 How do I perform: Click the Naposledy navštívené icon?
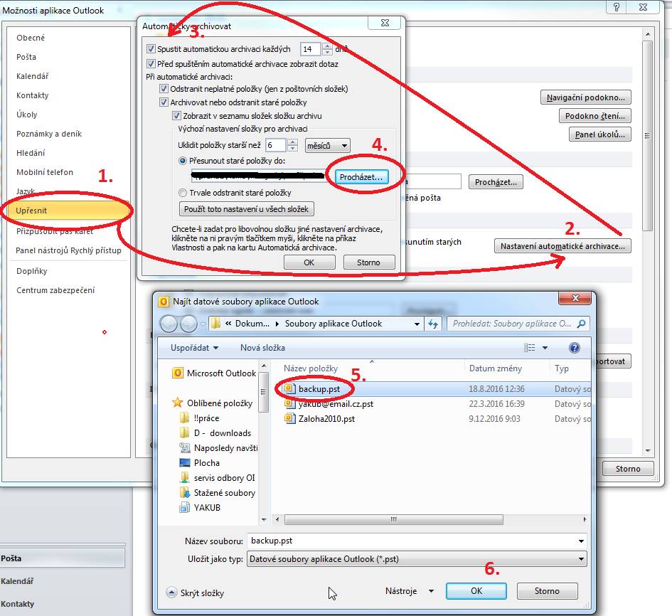[185, 448]
